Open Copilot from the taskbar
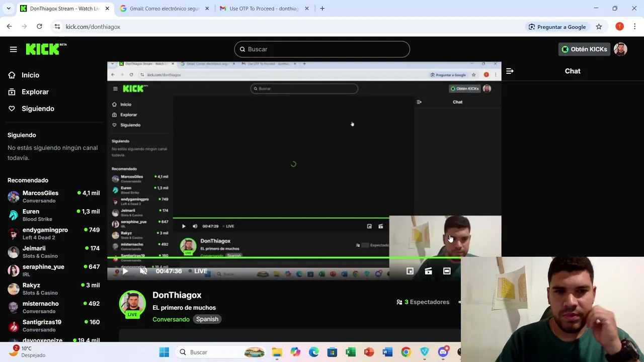 click(295, 352)
